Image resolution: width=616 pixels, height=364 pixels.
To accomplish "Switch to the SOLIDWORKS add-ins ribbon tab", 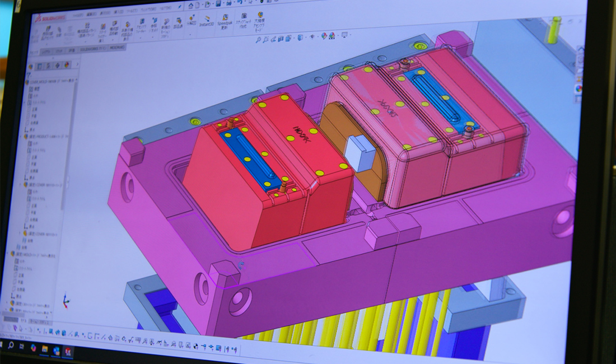I will 94,49.
